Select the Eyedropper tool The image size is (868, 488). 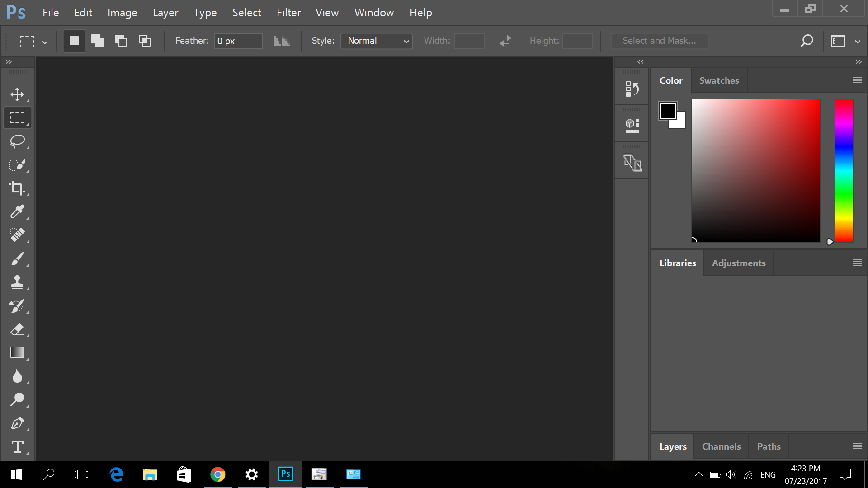(17, 211)
